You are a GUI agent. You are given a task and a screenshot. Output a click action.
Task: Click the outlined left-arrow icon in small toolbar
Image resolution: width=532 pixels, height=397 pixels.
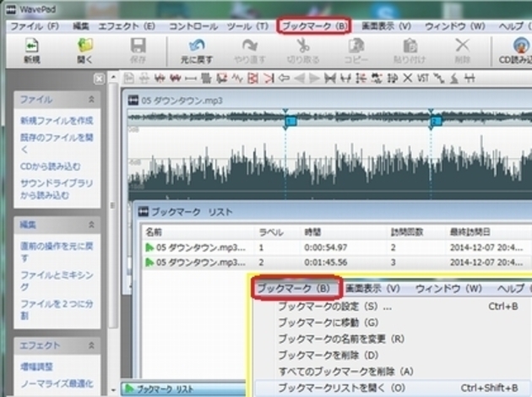click(x=284, y=79)
